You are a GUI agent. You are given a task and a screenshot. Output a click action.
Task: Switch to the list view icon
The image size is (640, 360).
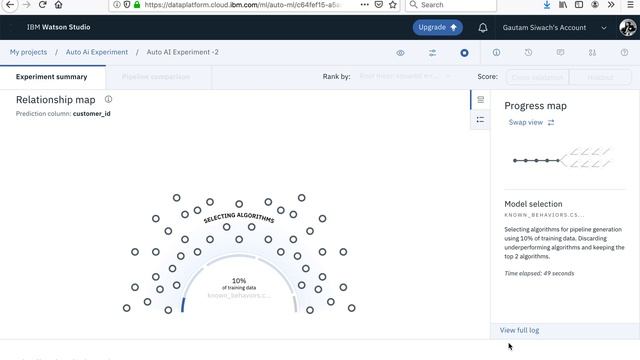[480, 120]
